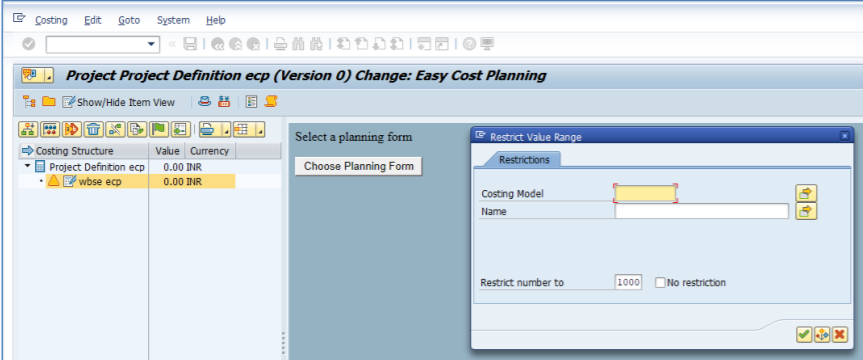The image size is (863, 360).
Task: Click the multiple selection arrow for Costing Model
Action: tap(806, 193)
